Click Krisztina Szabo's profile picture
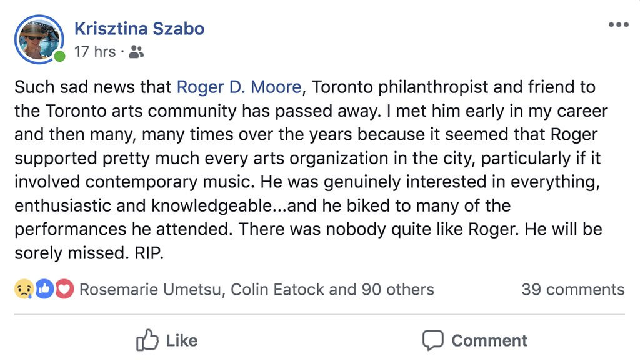 [x=39, y=39]
